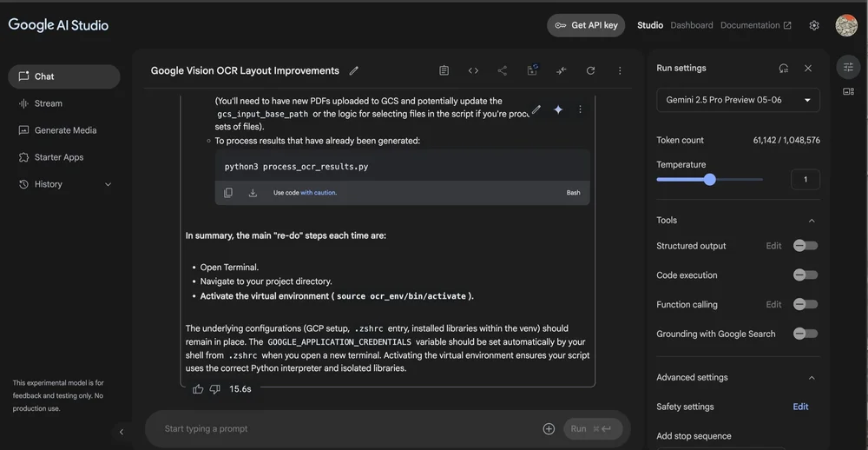The image size is (868, 450).
Task: Click the Share prompt icon
Action: pos(503,70)
